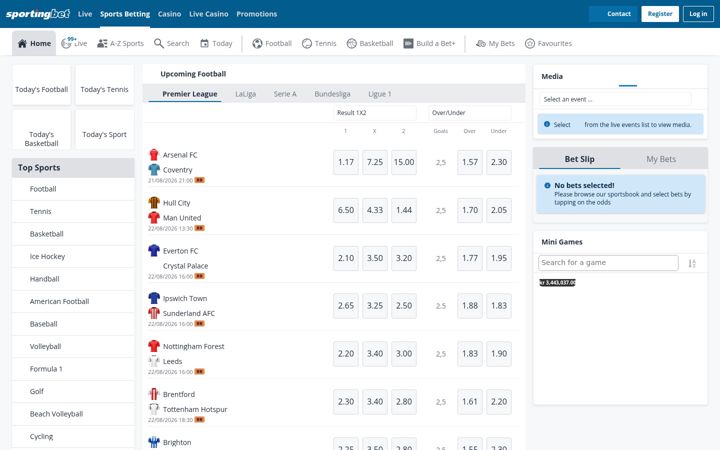Switch to the Premier League tab

coord(190,94)
